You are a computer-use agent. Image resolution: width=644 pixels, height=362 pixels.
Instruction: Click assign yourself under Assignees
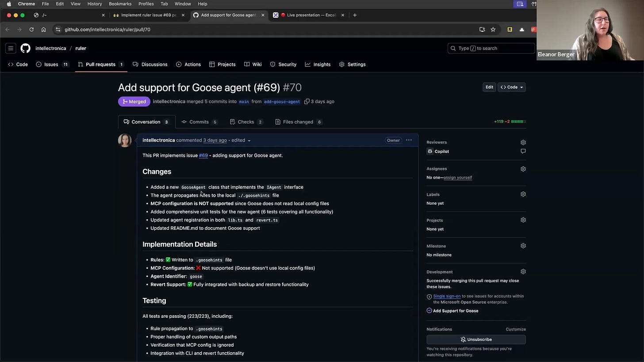tap(458, 177)
